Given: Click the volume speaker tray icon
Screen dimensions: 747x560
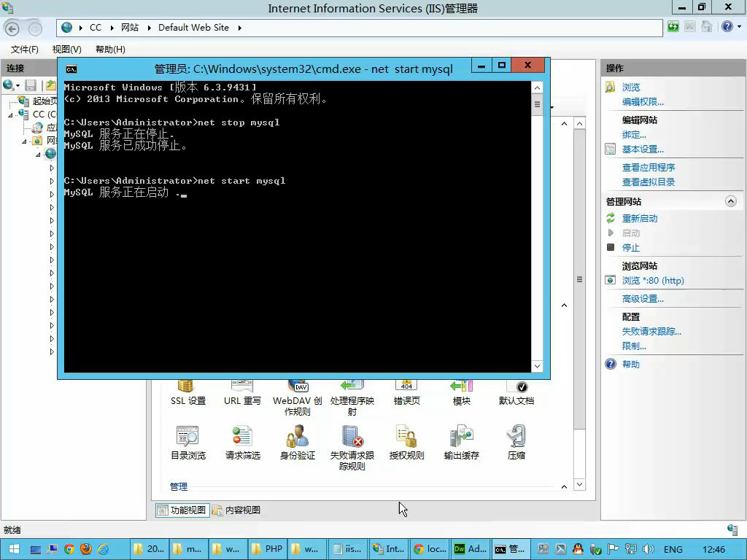Looking at the screenshot, I should pos(648,549).
